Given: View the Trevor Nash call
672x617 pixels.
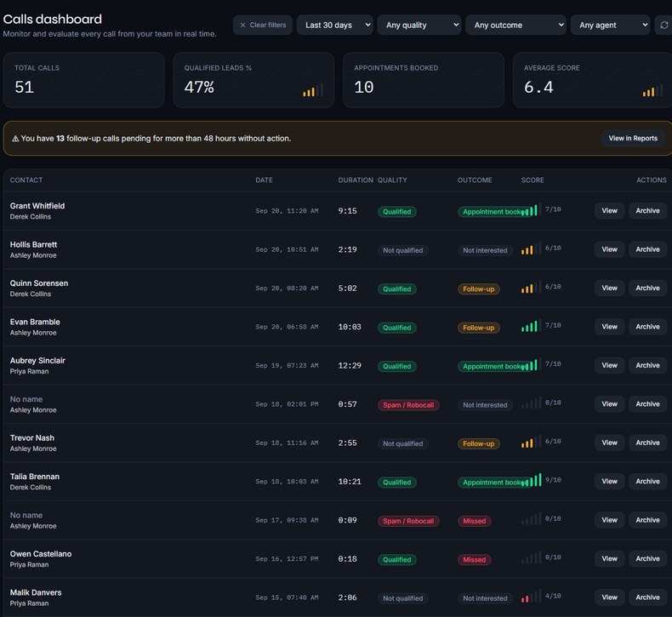Looking at the screenshot, I should pos(609,443).
